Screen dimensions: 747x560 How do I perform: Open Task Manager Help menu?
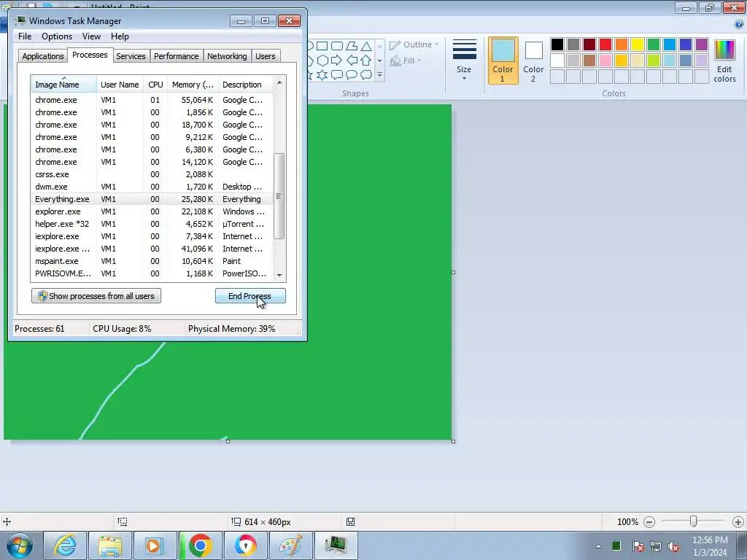click(120, 36)
